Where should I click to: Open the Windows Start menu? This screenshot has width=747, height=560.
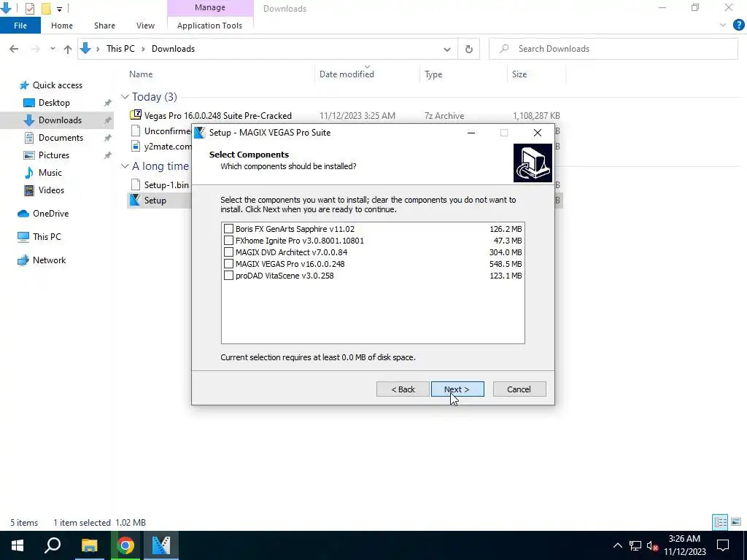click(x=18, y=545)
